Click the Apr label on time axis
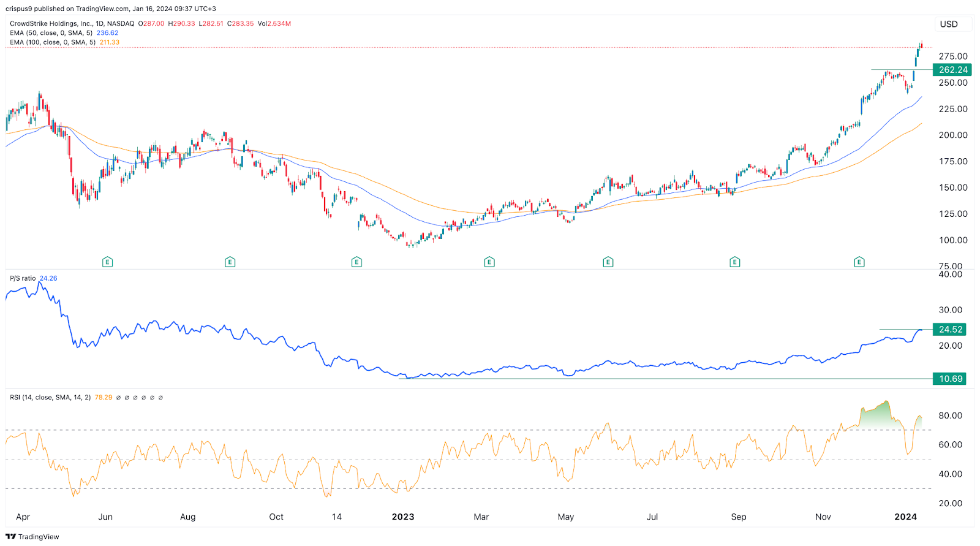Image resolution: width=980 pixels, height=546 pixels. click(x=23, y=517)
